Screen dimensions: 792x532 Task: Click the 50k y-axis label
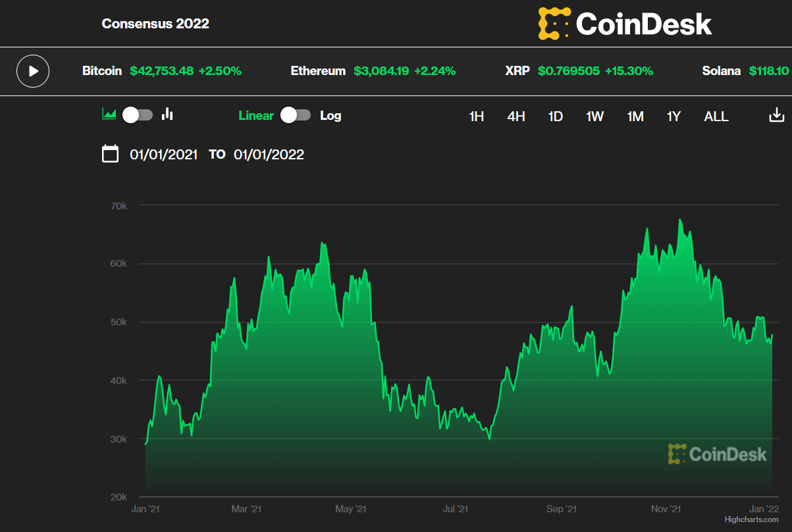coord(119,322)
